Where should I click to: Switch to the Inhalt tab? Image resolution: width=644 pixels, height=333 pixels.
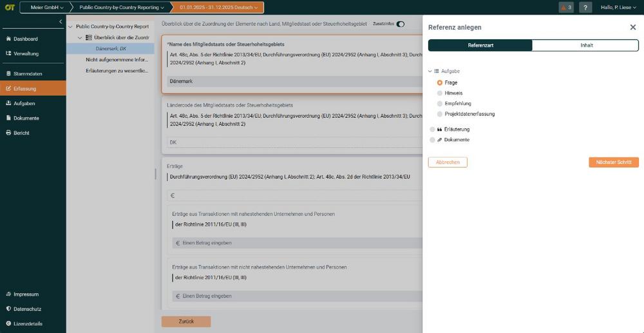(586, 45)
